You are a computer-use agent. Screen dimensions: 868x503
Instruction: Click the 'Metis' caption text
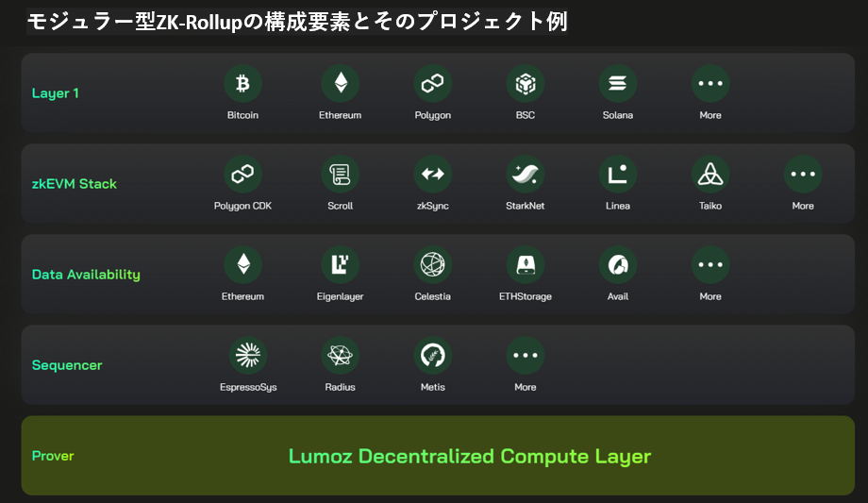433,387
